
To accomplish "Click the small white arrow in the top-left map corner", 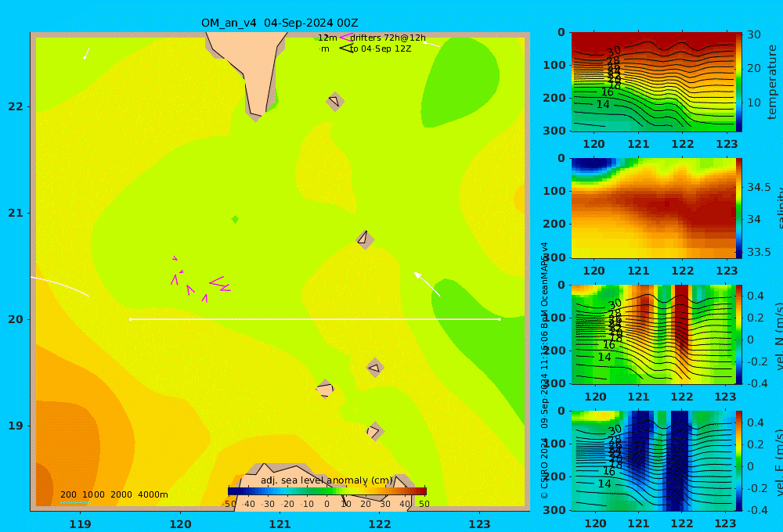I will coord(86,53).
